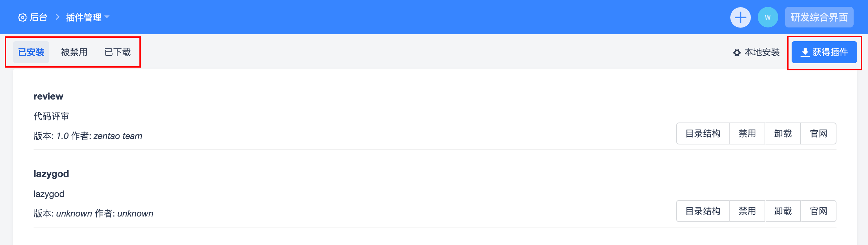Viewport: 868px width, 245px height.
Task: Switch to the 已安装 tab
Action: point(31,52)
